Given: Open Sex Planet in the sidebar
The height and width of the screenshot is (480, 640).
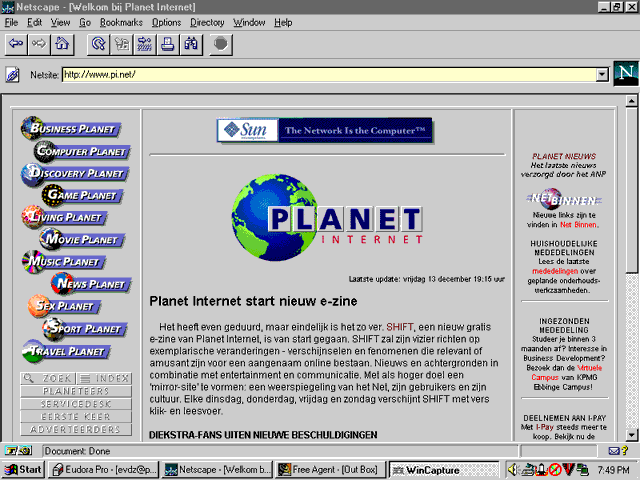Looking at the screenshot, I should (x=64, y=306).
